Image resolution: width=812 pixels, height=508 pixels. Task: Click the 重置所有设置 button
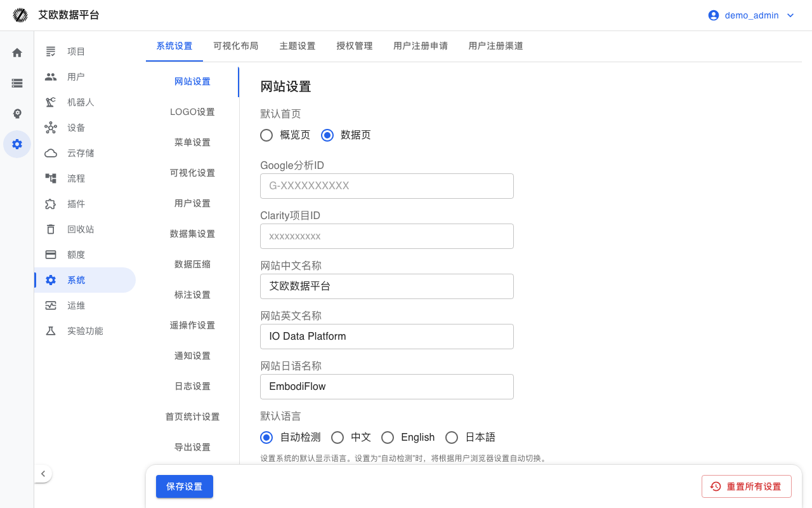point(747,486)
